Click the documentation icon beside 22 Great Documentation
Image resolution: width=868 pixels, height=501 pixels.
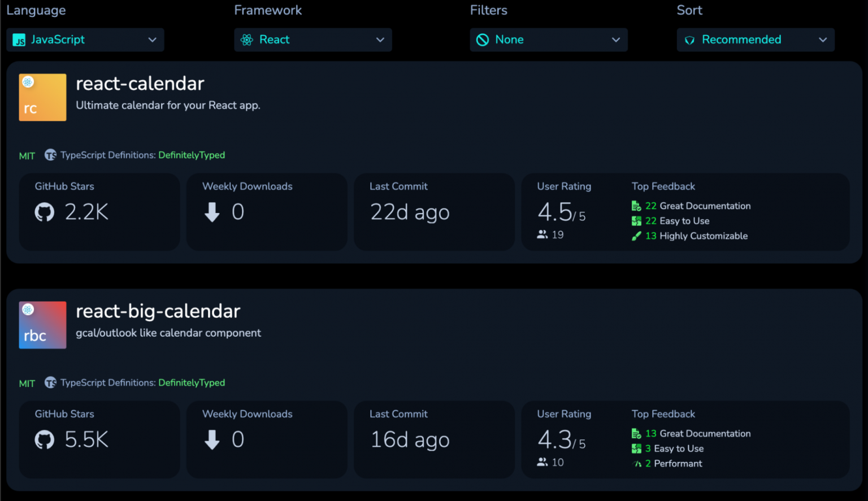pos(636,206)
